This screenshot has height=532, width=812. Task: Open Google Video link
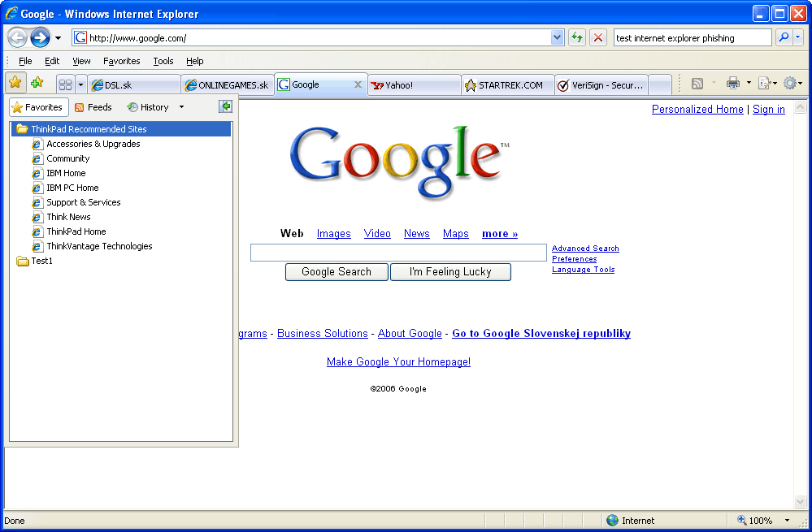(377, 233)
